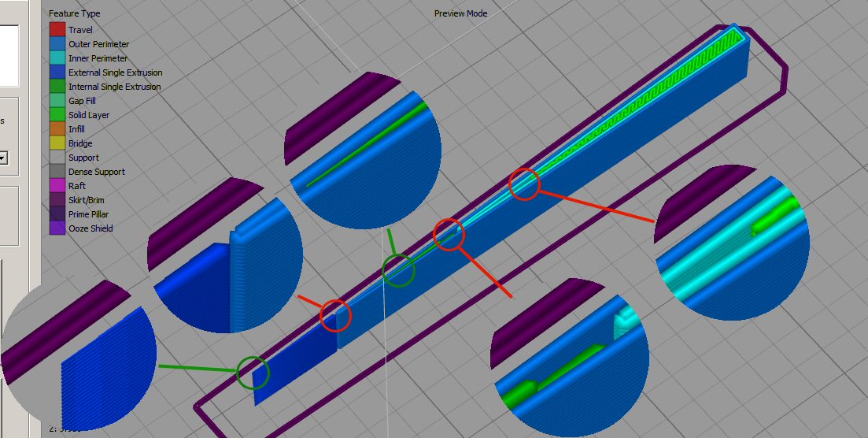Click the magnified inset showing cyan inner perimeter
This screenshot has width=868, height=438.
pyautogui.click(x=732, y=243)
